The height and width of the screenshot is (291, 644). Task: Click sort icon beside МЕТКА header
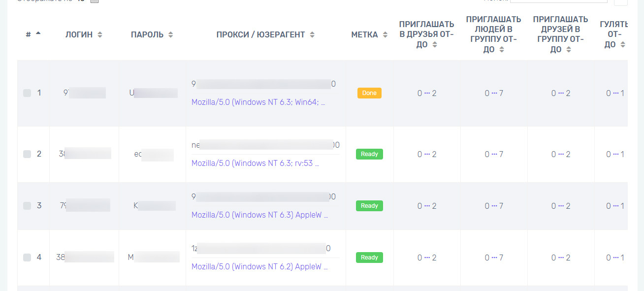(x=386, y=35)
